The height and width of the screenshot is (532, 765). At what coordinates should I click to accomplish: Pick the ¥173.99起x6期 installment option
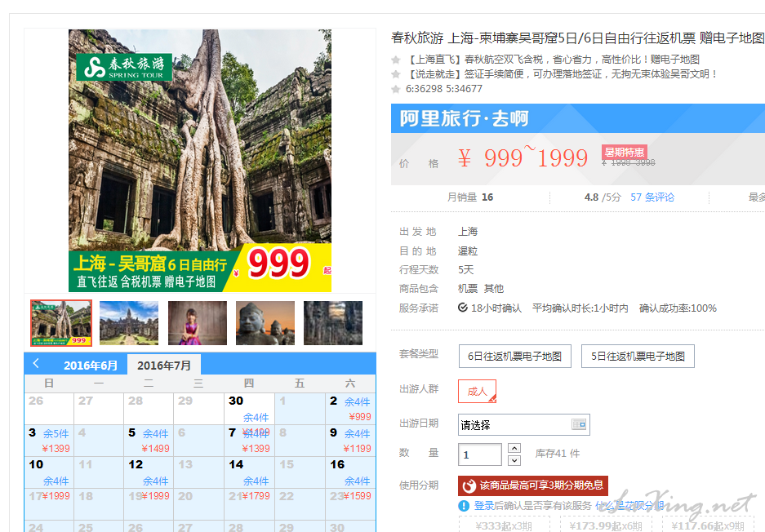[606, 525]
